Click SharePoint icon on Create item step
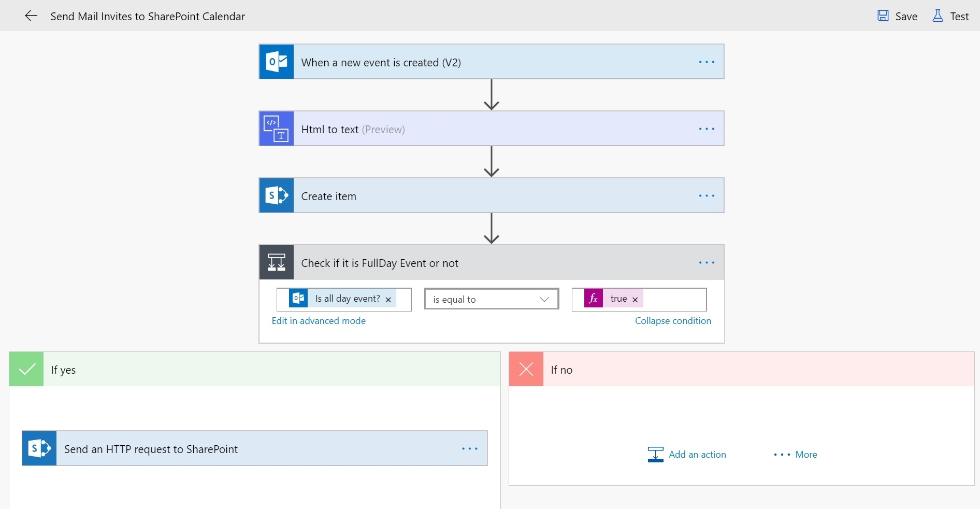This screenshot has width=980, height=509. [x=277, y=195]
